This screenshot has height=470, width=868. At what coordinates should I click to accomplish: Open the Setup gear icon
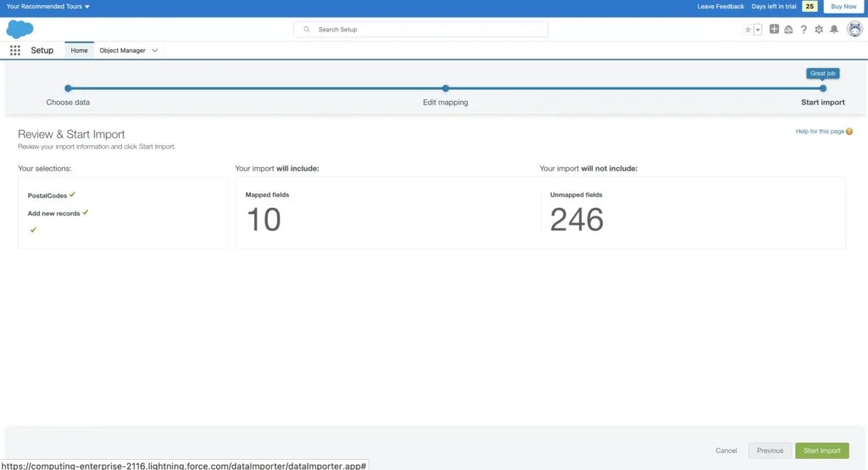coord(819,30)
